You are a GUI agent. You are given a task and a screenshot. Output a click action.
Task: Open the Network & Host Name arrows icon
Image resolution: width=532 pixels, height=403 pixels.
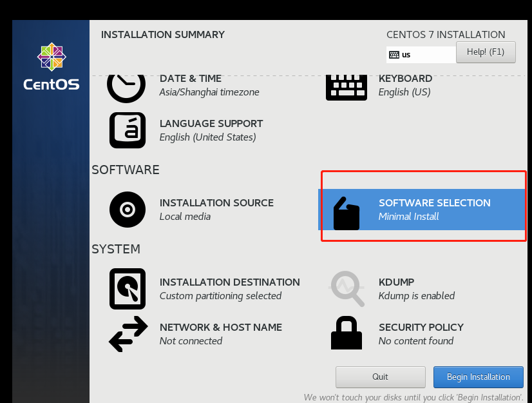128,334
